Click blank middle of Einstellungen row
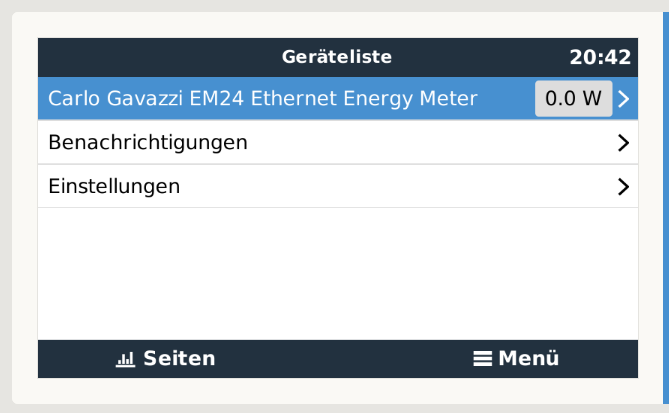Viewport: 669px width, 413px height. coord(397,187)
